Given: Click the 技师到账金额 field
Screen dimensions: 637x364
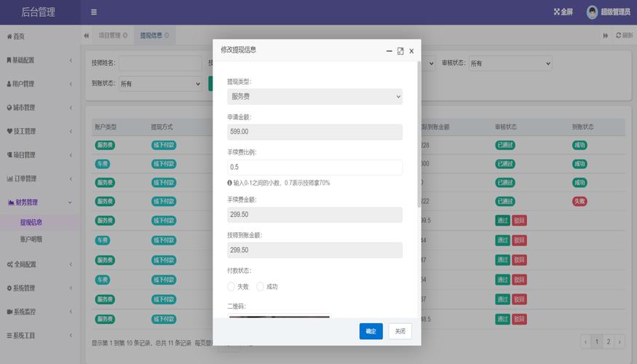Looking at the screenshot, I should [x=314, y=250].
